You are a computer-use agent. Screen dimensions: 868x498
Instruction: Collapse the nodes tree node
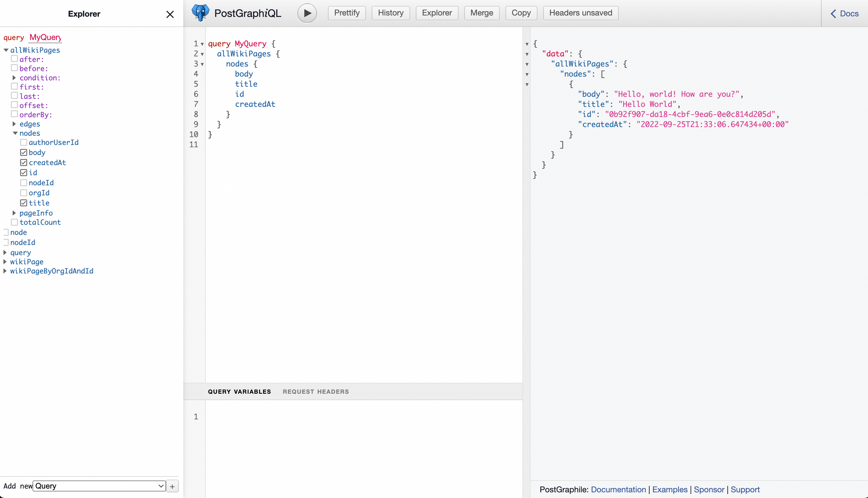point(15,133)
